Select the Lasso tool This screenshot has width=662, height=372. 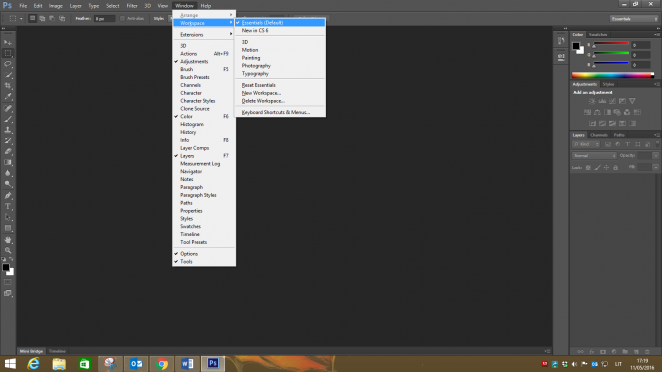[x=8, y=64]
